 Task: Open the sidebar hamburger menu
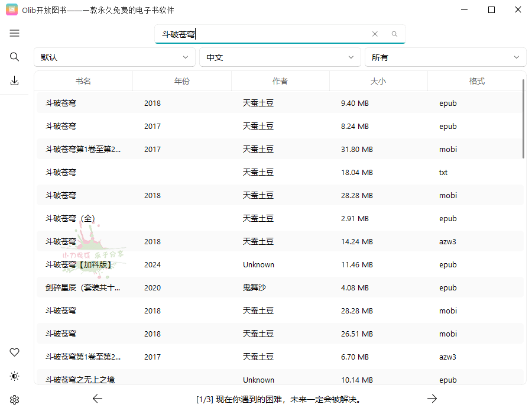tap(14, 33)
